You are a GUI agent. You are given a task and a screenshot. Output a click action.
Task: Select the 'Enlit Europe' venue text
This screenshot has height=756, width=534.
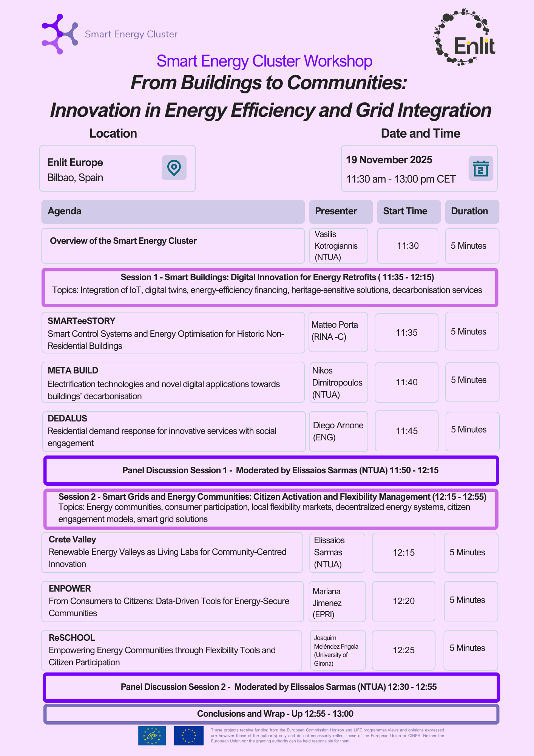(x=75, y=163)
